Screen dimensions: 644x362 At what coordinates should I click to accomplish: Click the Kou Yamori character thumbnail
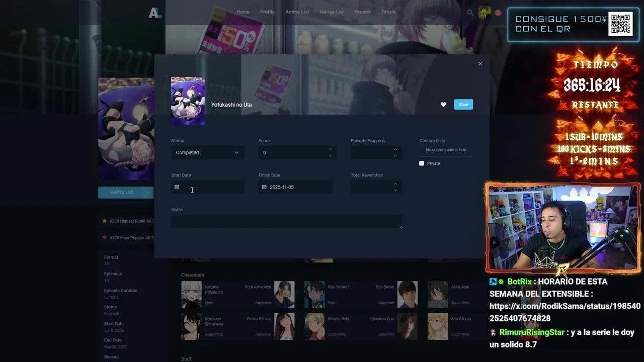314,295
